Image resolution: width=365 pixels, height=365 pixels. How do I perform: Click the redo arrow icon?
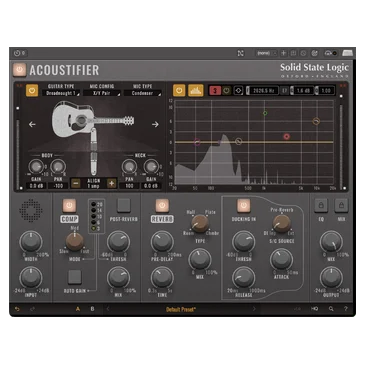click(x=32, y=309)
